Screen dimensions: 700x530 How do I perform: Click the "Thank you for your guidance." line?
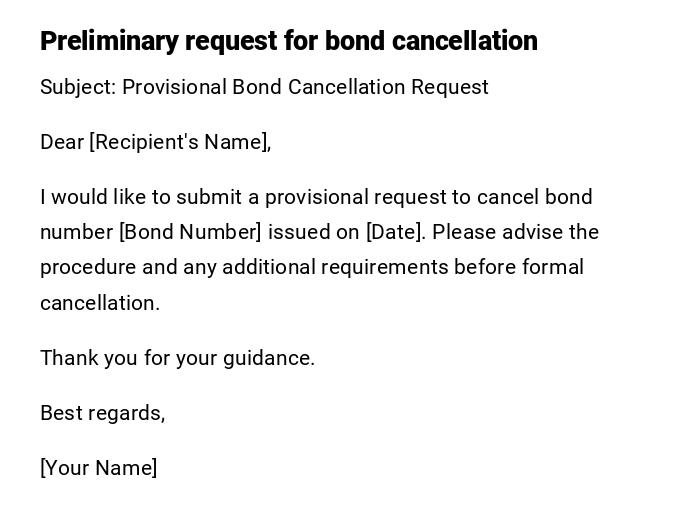tap(177, 358)
